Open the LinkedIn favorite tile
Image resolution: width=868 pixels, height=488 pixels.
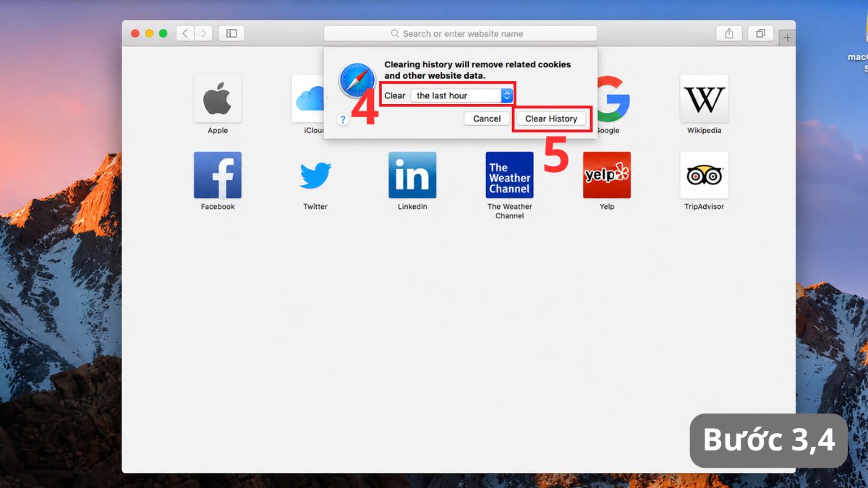tap(412, 175)
